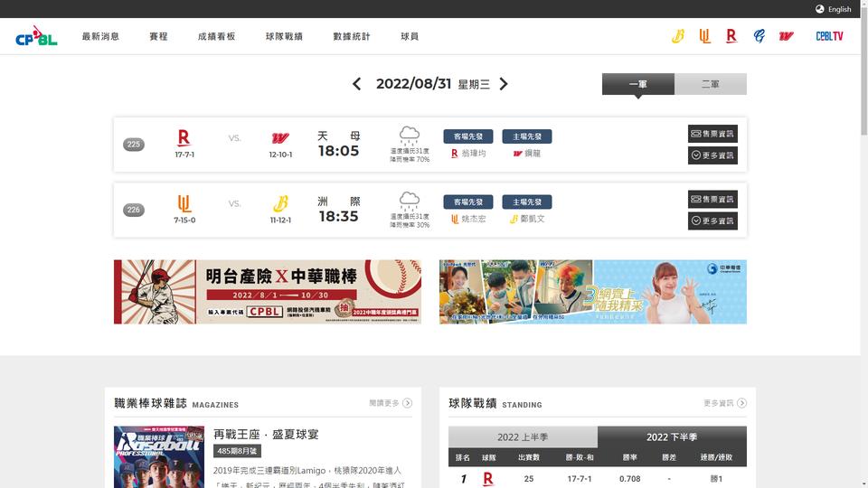Open the 明台產險 X 中華職棒 banner
The image size is (868, 488).
[268, 292]
